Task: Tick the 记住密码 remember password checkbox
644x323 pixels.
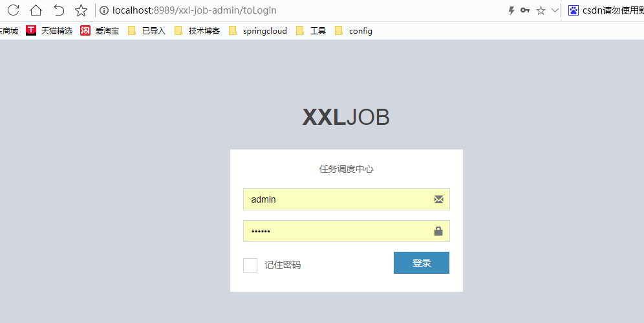Action: (x=250, y=265)
